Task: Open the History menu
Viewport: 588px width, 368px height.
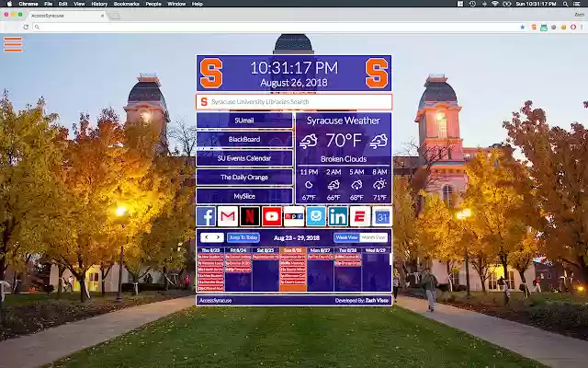Action: click(x=99, y=4)
